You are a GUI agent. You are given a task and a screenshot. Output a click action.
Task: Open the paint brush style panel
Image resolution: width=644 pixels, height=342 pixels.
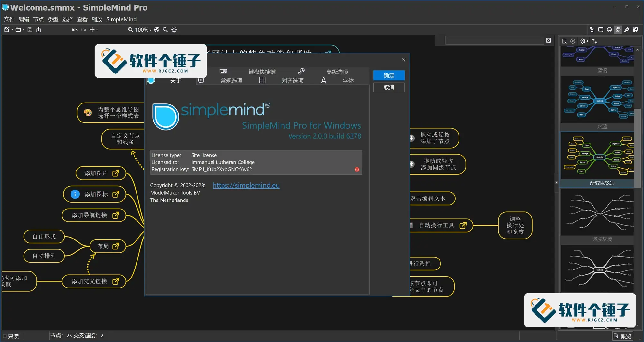tap(627, 30)
